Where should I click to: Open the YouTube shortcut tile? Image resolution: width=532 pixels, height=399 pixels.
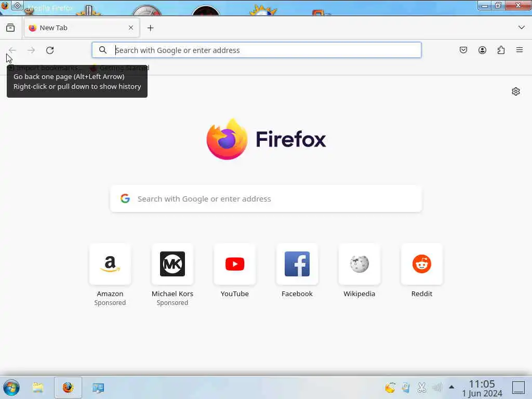tap(235, 264)
